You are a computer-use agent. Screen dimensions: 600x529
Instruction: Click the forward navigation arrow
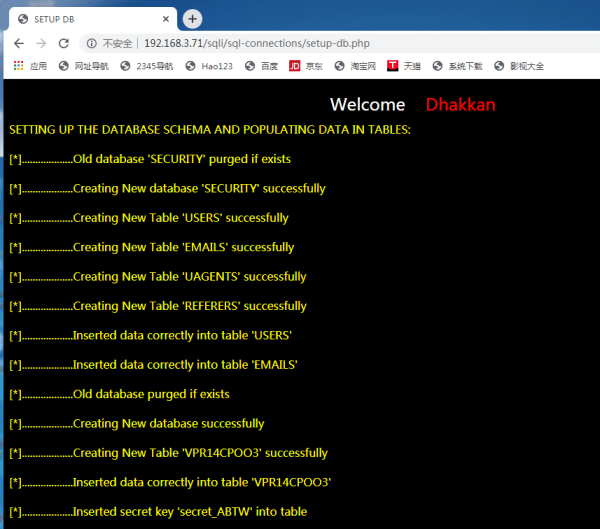(x=41, y=43)
